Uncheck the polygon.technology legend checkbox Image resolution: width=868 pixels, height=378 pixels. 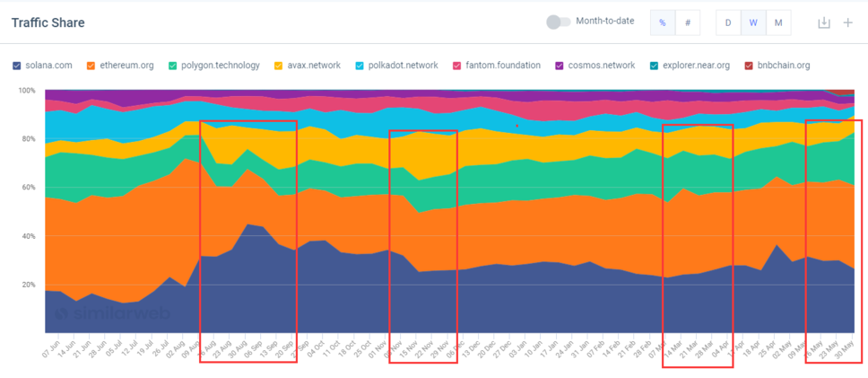pyautogui.click(x=173, y=66)
